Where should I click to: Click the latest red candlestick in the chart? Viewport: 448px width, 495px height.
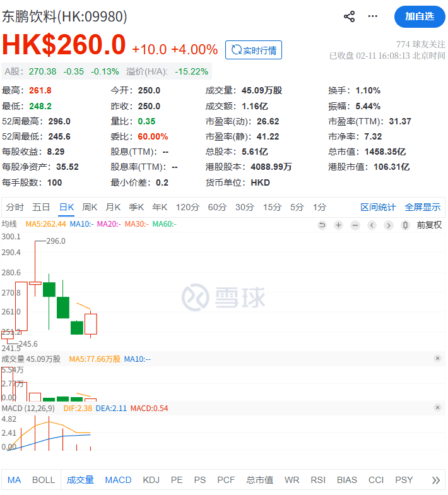coord(91,324)
